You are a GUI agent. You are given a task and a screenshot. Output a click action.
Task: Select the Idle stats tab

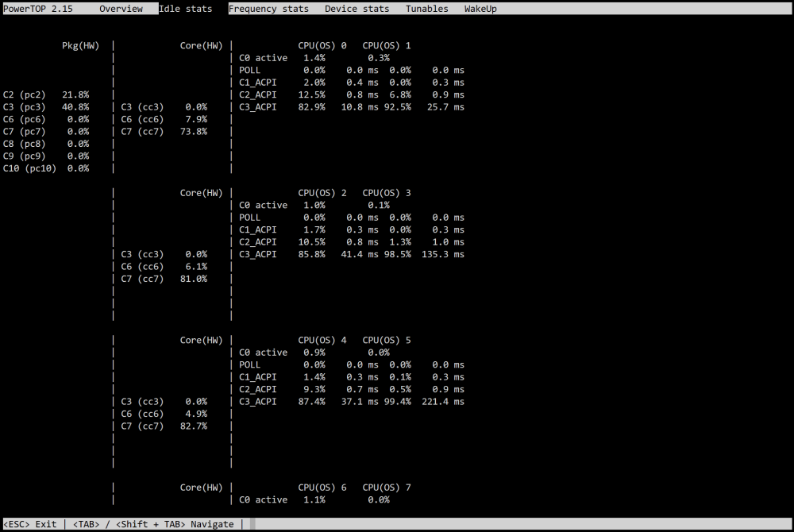(185, 9)
